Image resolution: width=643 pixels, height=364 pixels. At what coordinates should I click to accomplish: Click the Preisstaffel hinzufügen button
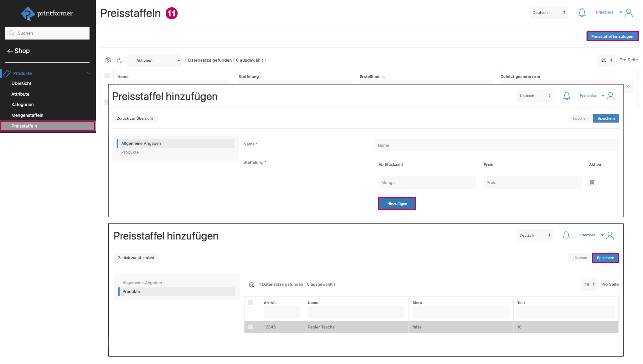coord(612,36)
